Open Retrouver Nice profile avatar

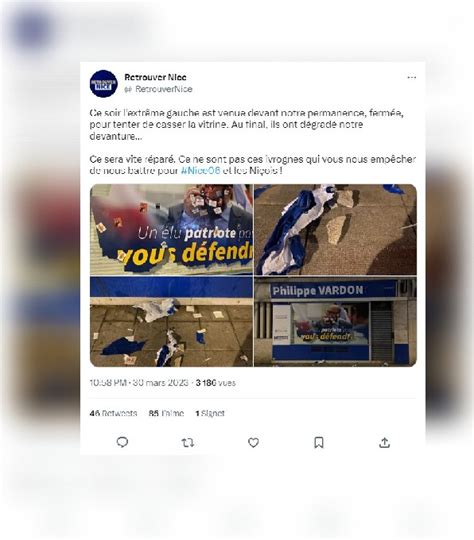pos(103,84)
